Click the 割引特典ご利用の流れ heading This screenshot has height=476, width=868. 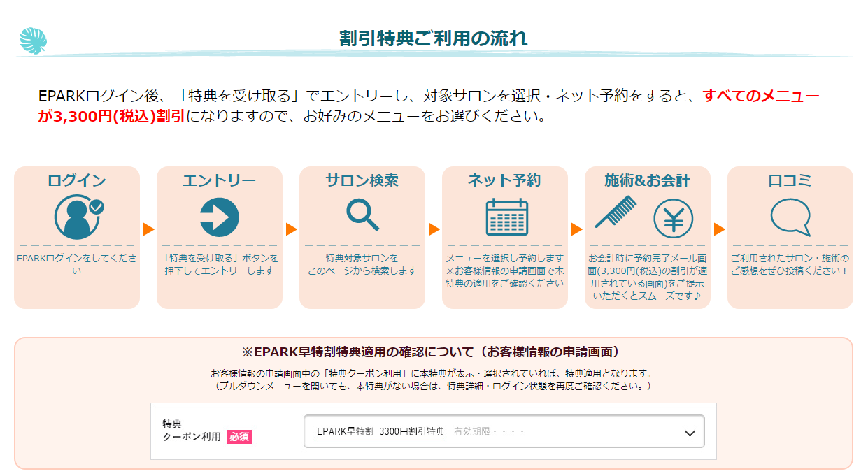click(434, 38)
